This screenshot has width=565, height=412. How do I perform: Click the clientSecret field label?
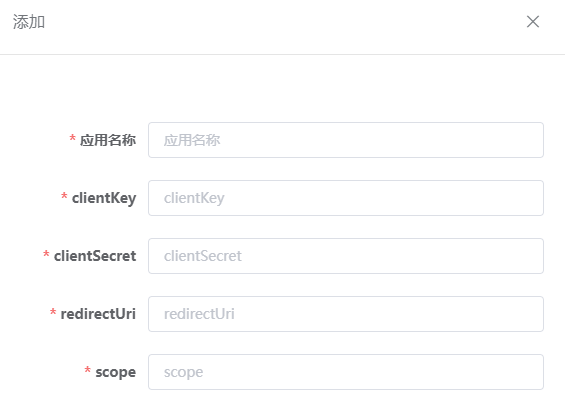pyautogui.click(x=95, y=256)
